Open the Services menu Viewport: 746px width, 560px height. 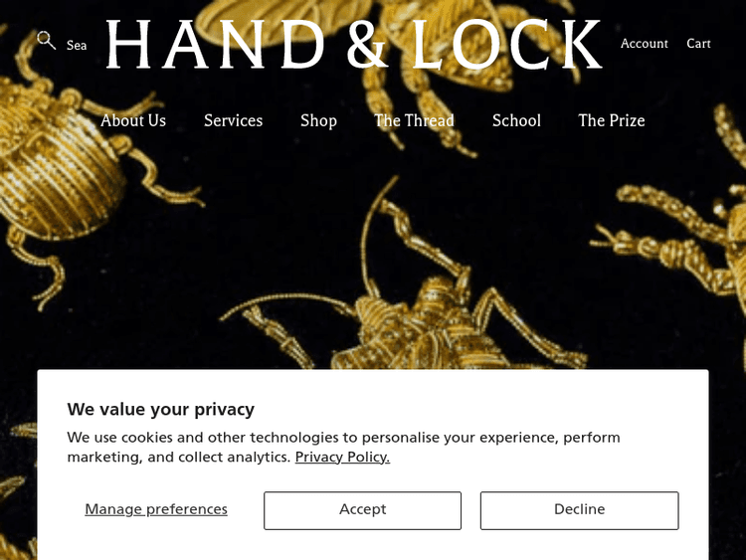pyautogui.click(x=233, y=120)
